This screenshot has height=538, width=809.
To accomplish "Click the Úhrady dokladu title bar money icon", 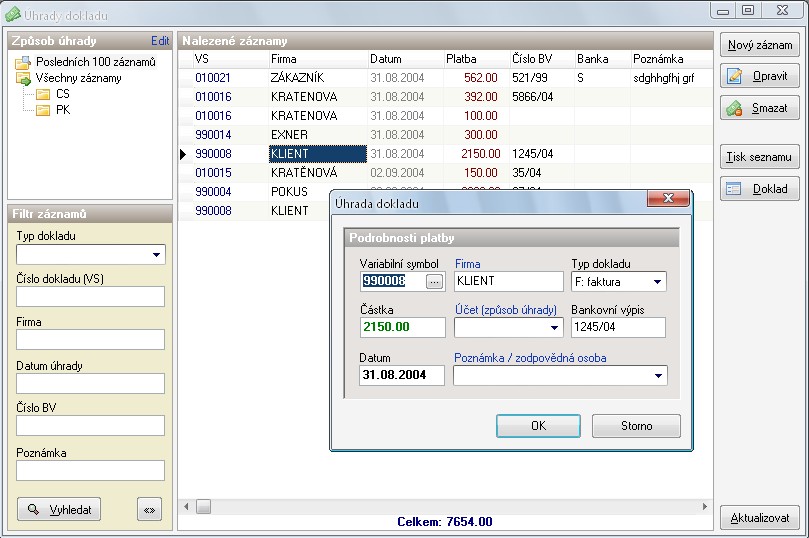I will coord(12,14).
